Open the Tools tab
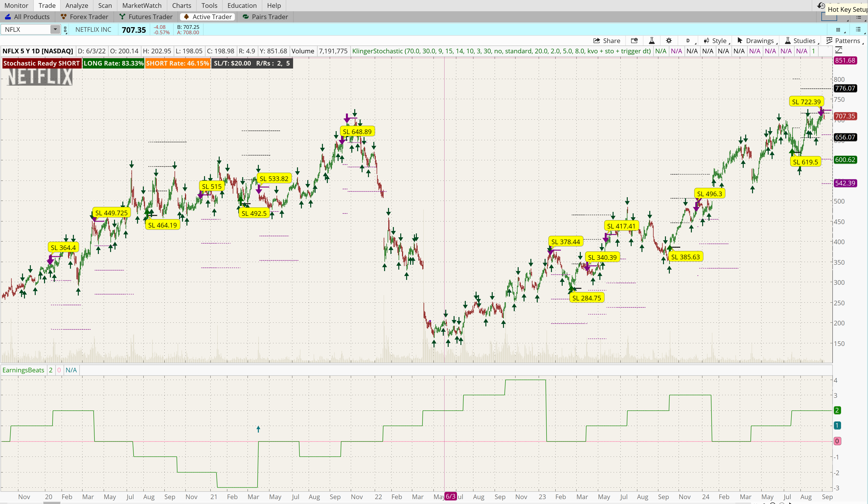Screen dimensions: 868x504 coord(209,6)
